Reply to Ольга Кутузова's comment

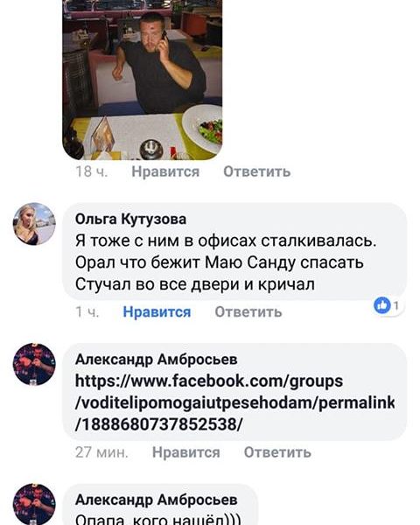[x=248, y=312]
